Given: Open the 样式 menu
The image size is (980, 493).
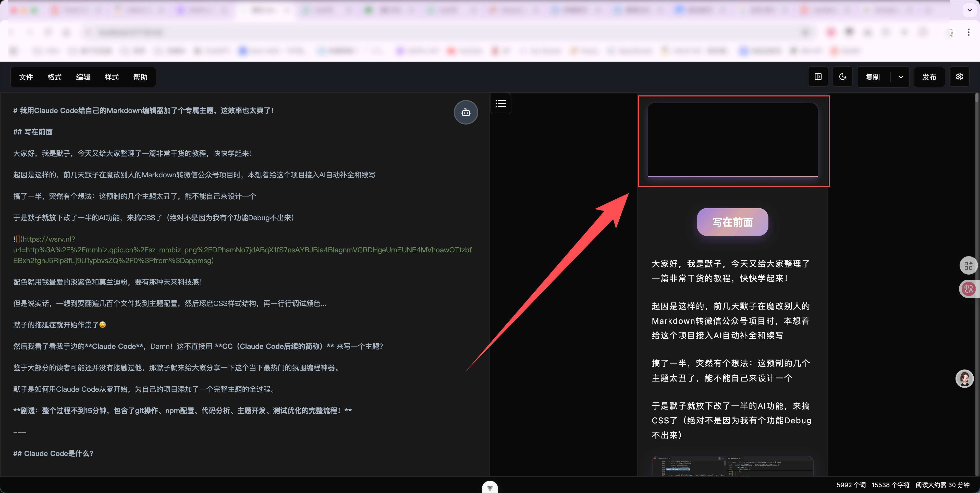Looking at the screenshot, I should click(112, 77).
